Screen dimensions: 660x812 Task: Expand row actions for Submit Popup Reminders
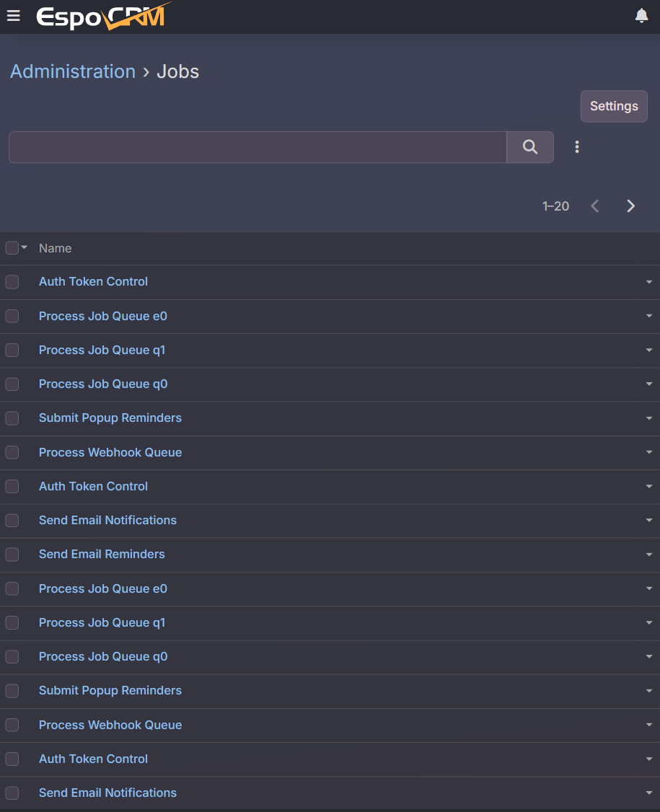pyautogui.click(x=649, y=418)
